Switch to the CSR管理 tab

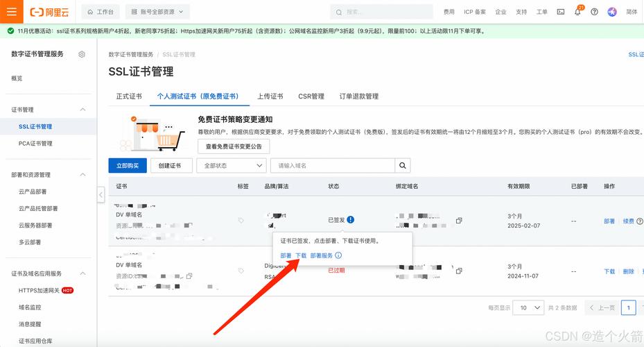pyautogui.click(x=311, y=96)
